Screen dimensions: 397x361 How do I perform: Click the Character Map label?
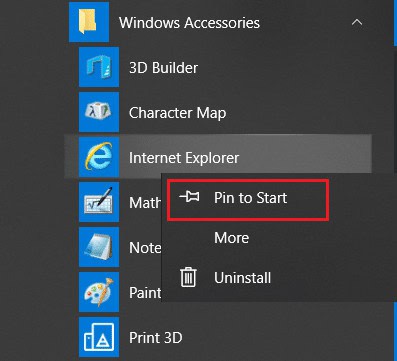tap(177, 113)
